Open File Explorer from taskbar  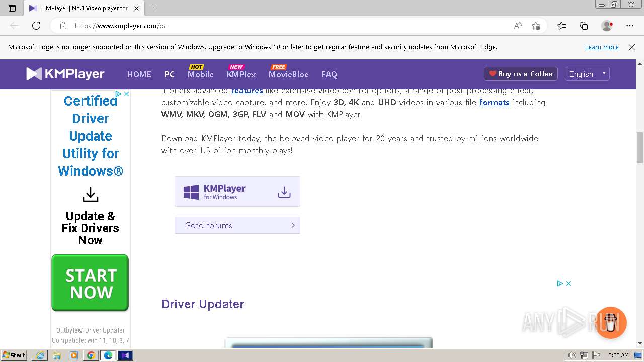tap(57, 355)
